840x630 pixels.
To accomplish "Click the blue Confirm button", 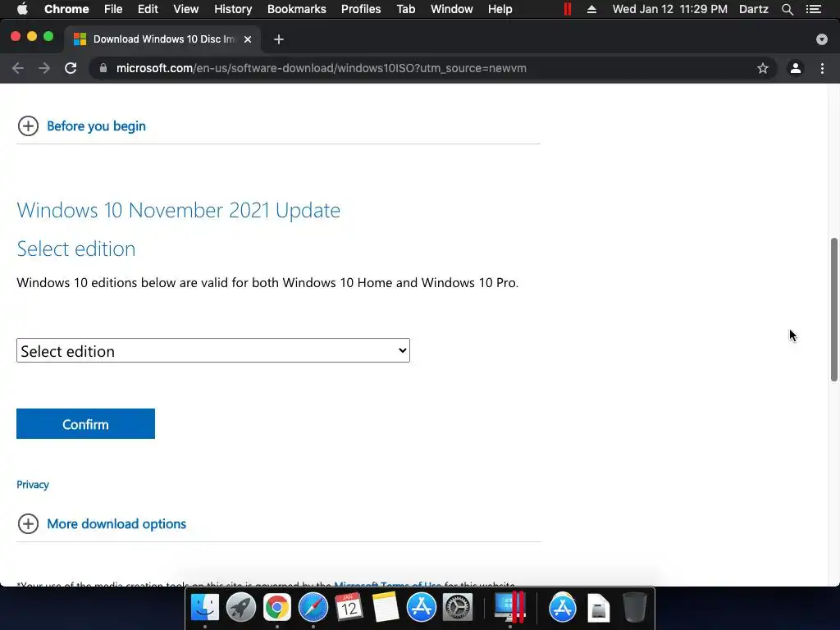I will [x=85, y=424].
